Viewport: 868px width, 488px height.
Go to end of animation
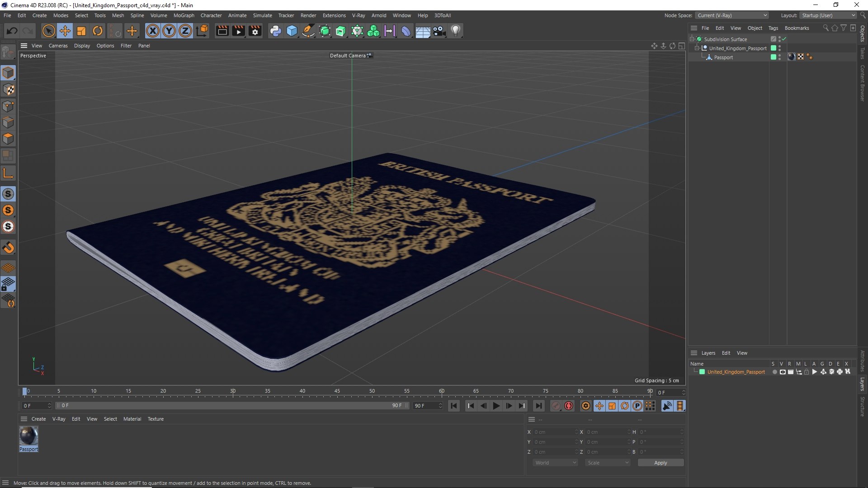[x=538, y=406]
